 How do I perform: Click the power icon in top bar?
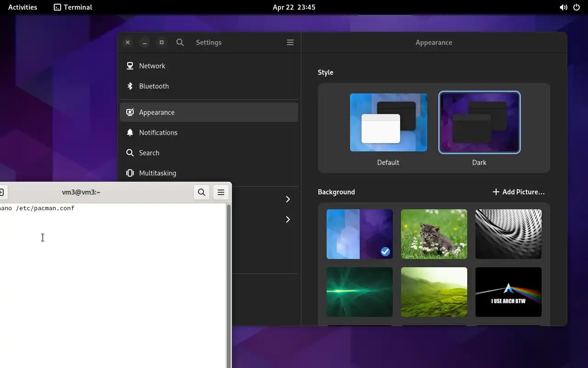pyautogui.click(x=577, y=7)
